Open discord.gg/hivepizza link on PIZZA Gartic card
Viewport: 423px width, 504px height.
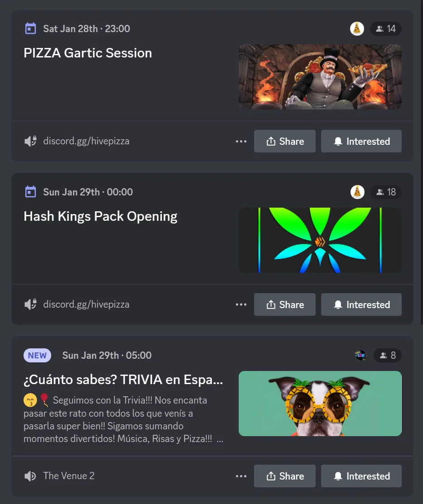(86, 141)
